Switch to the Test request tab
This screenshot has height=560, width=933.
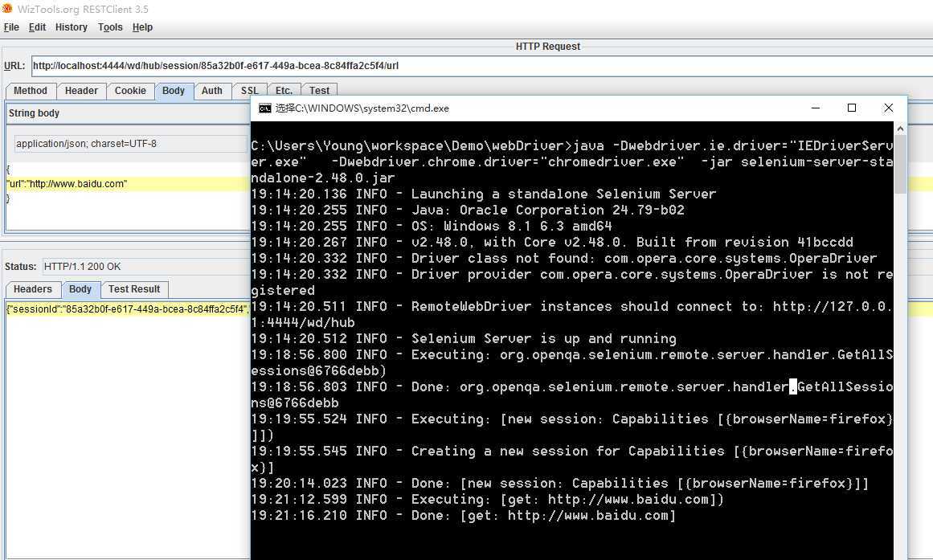pyautogui.click(x=320, y=90)
